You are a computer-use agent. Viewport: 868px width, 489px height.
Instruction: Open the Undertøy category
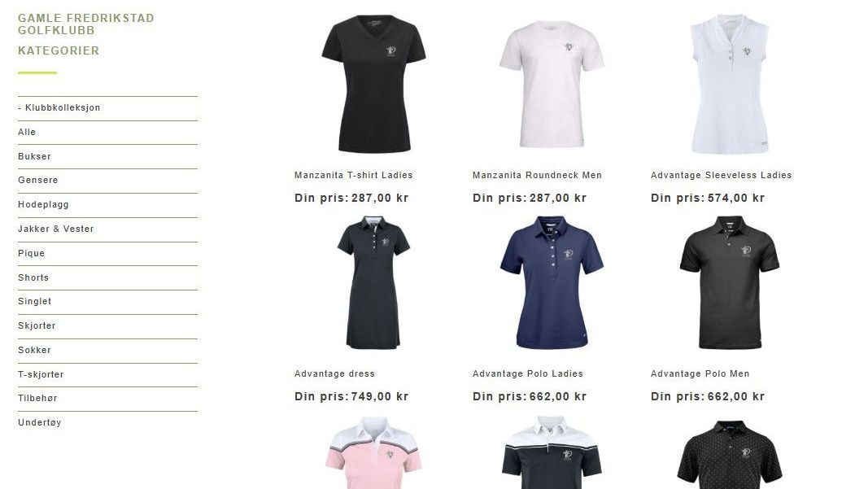pyautogui.click(x=39, y=422)
